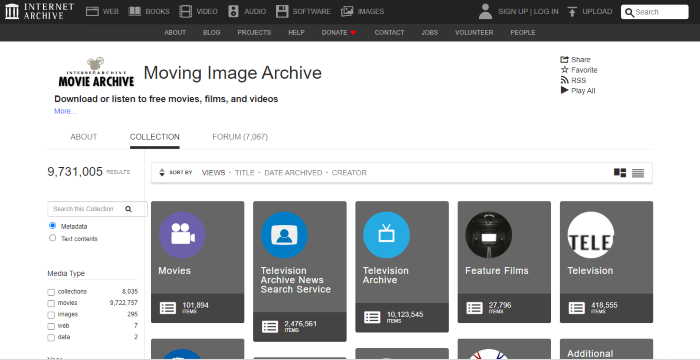Click the TELE Television thumbnail

coord(591,234)
